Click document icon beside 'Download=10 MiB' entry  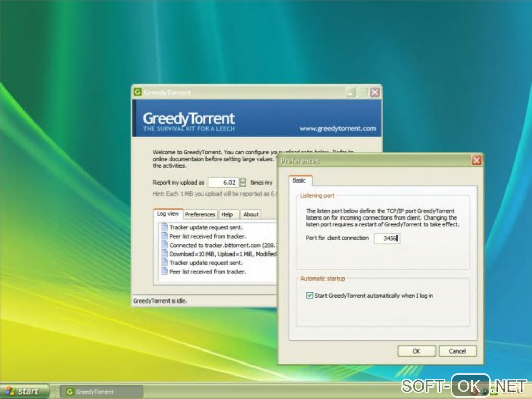[x=164, y=253]
